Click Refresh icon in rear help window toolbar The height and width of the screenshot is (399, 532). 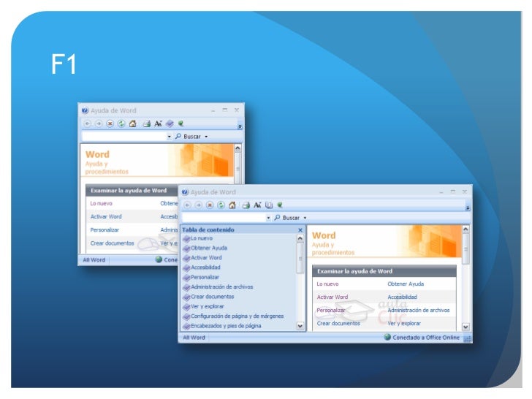121,123
